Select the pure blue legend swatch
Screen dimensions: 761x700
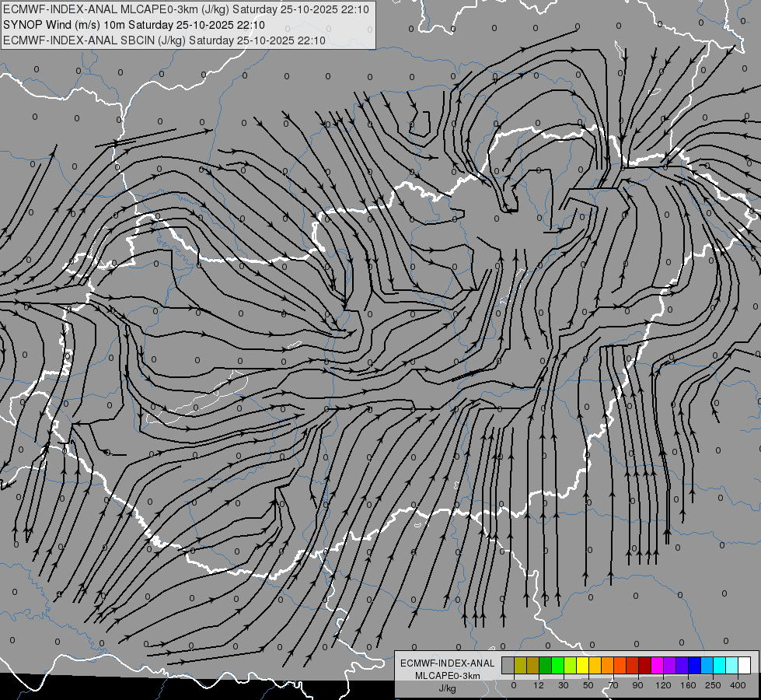point(695,665)
